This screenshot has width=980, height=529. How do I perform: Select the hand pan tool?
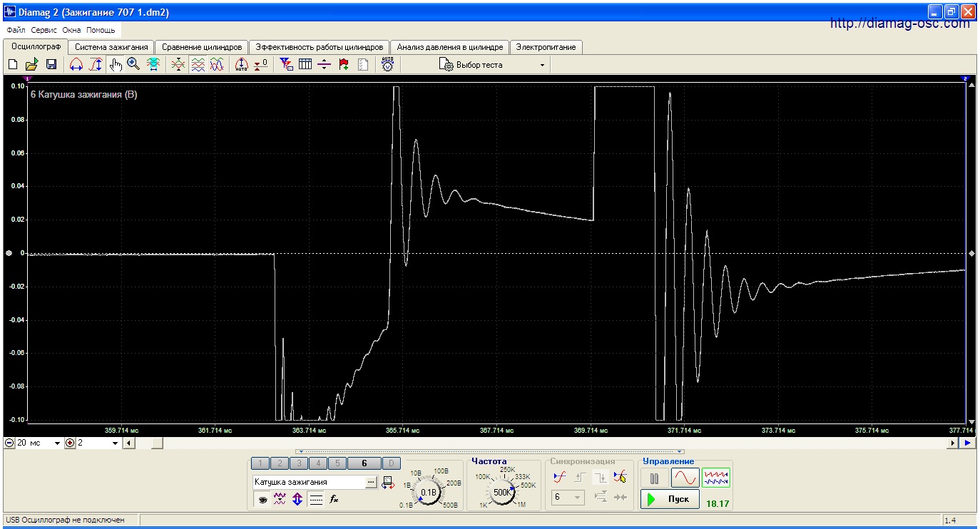pyautogui.click(x=116, y=64)
